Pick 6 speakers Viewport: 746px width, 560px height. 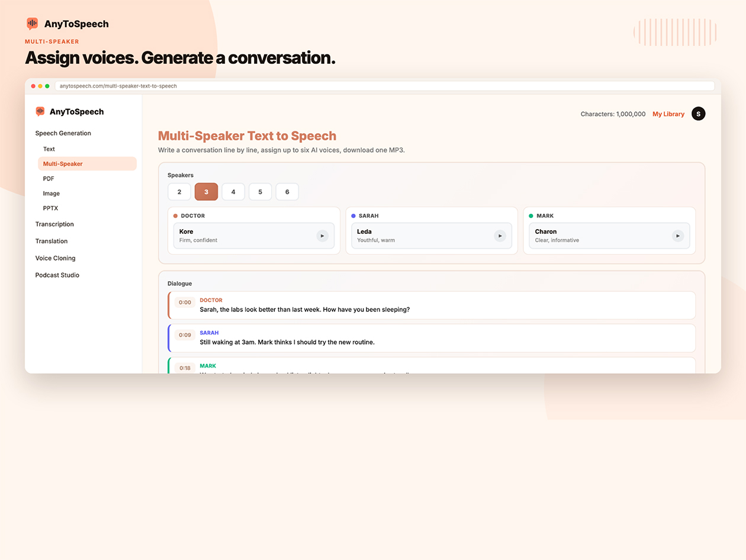(287, 192)
